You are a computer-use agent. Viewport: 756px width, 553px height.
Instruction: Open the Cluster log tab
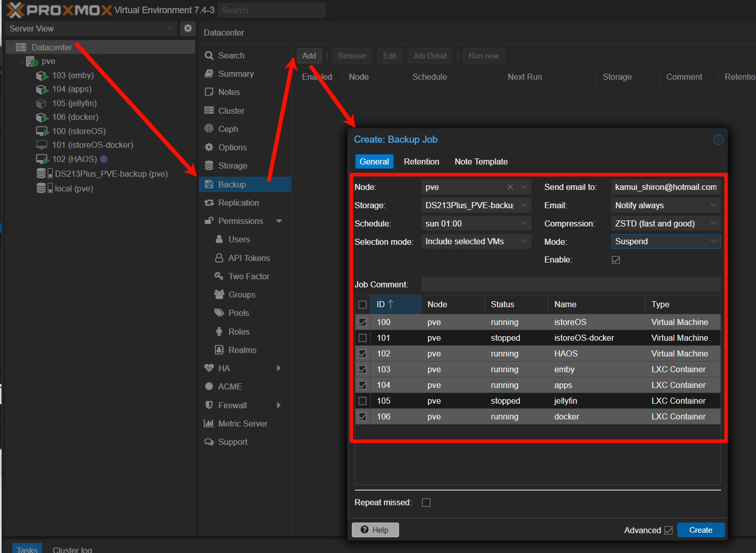point(72,549)
